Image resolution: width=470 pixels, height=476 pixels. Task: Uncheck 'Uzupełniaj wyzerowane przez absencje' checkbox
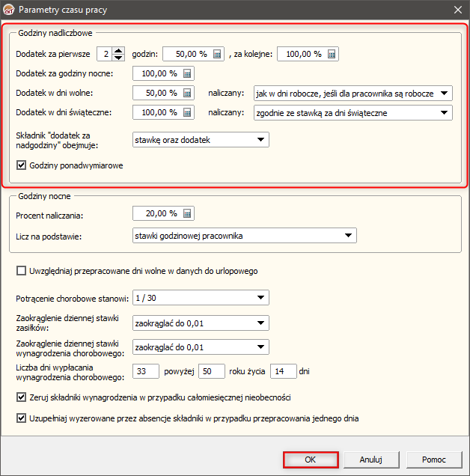point(21,418)
